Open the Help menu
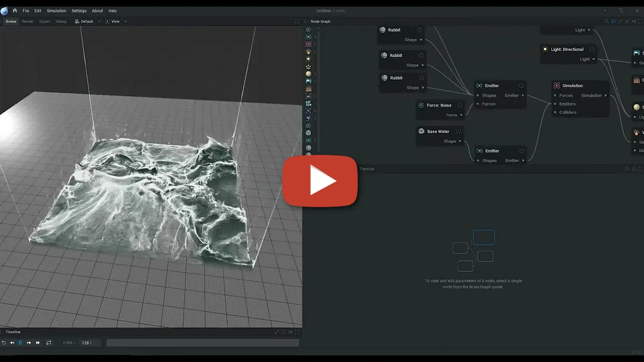This screenshot has height=362, width=644. tap(113, 11)
